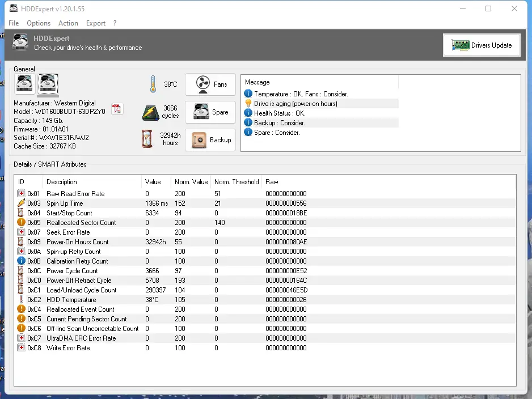Click the Spin-up Retry Count row icon
532x399 pixels.
pos(21,251)
